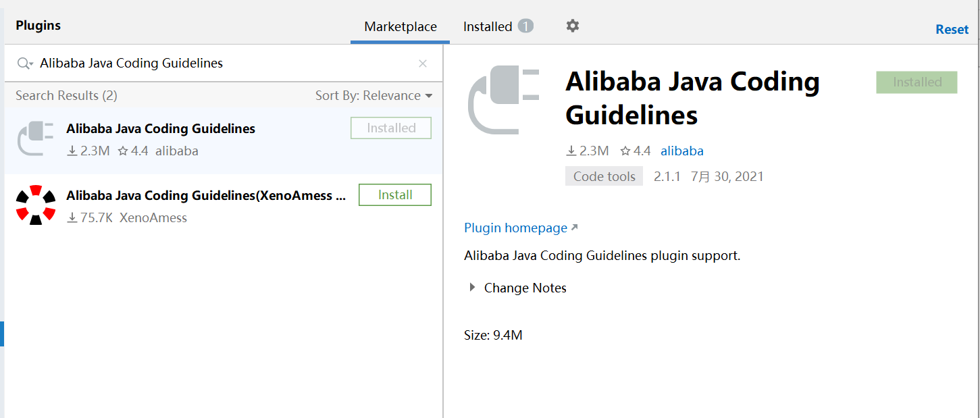
Task: Expand the Change Notes section
Action: tap(518, 288)
